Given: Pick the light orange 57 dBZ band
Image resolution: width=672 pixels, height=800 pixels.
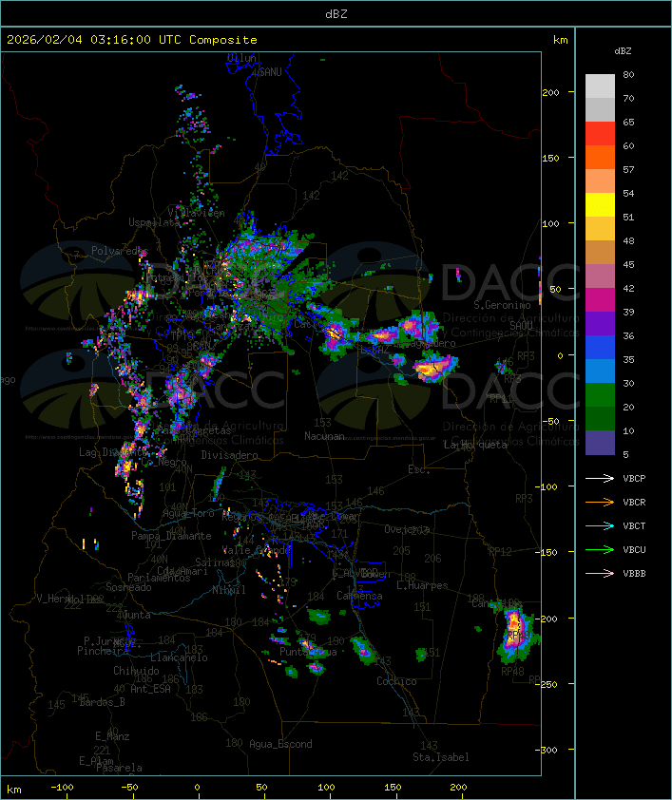Looking at the screenshot, I should tap(600, 181).
